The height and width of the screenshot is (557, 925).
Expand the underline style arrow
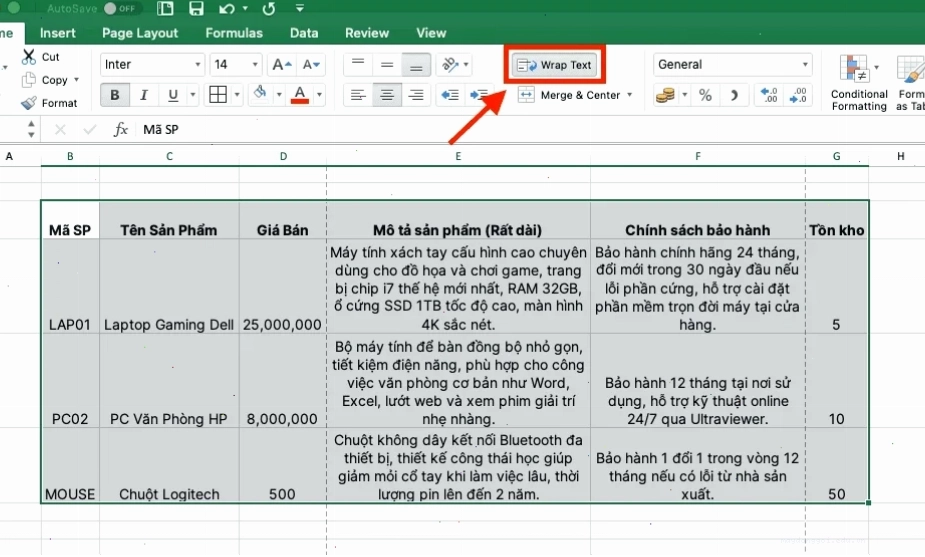click(x=192, y=95)
